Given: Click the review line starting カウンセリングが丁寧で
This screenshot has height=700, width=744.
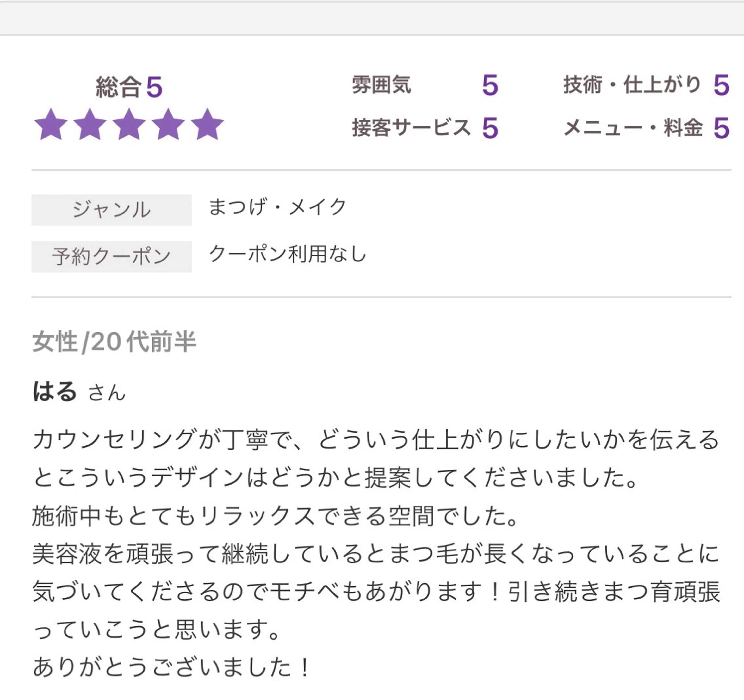Looking at the screenshot, I should point(376,439).
